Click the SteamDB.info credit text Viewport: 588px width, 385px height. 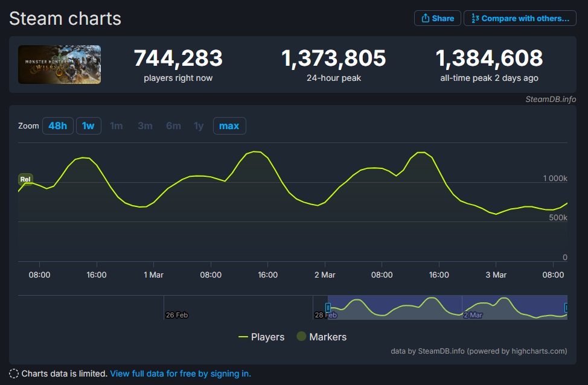551,99
